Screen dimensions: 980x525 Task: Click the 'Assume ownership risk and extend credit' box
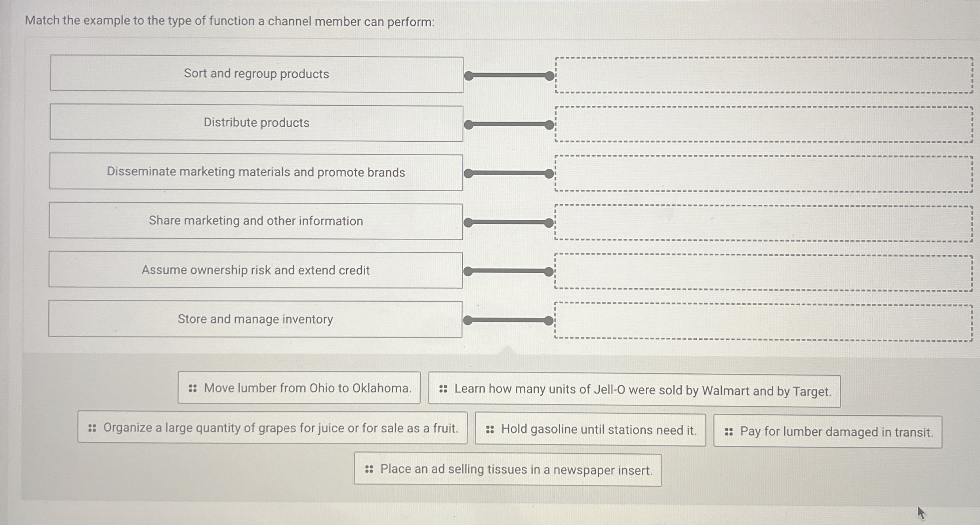pyautogui.click(x=257, y=270)
